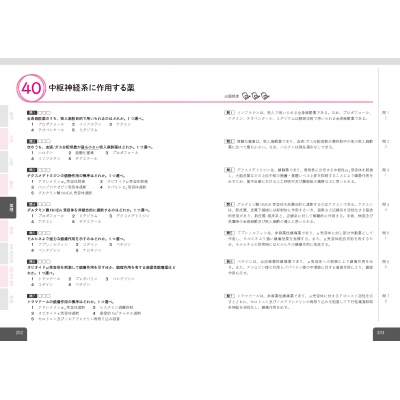Click the 解1 explanation label

pyautogui.click(x=229, y=113)
